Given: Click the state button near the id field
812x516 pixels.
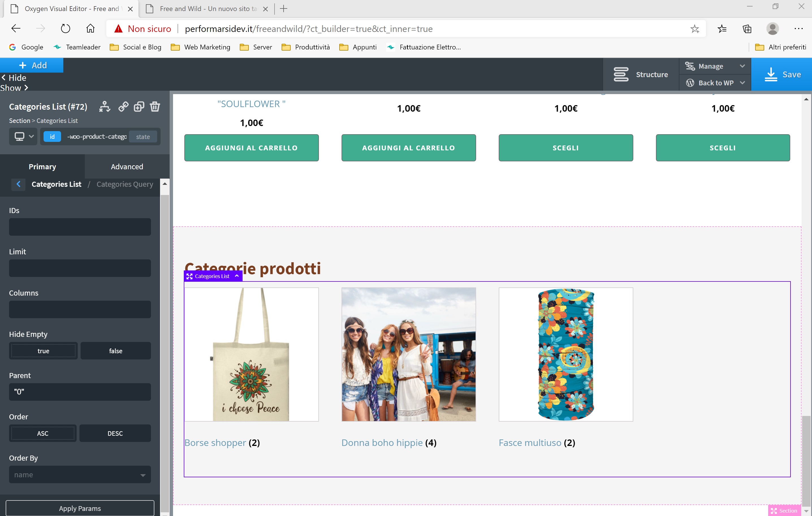Looking at the screenshot, I should tap(143, 136).
